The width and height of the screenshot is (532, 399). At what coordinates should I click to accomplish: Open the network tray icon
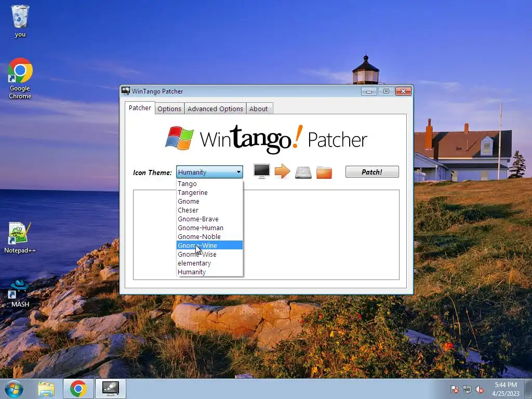coord(467,389)
